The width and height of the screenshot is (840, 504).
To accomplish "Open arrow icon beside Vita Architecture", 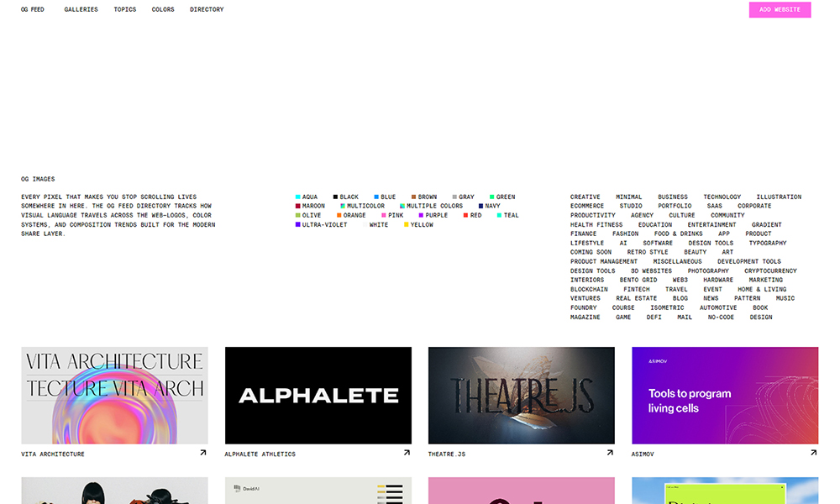I will 202,453.
